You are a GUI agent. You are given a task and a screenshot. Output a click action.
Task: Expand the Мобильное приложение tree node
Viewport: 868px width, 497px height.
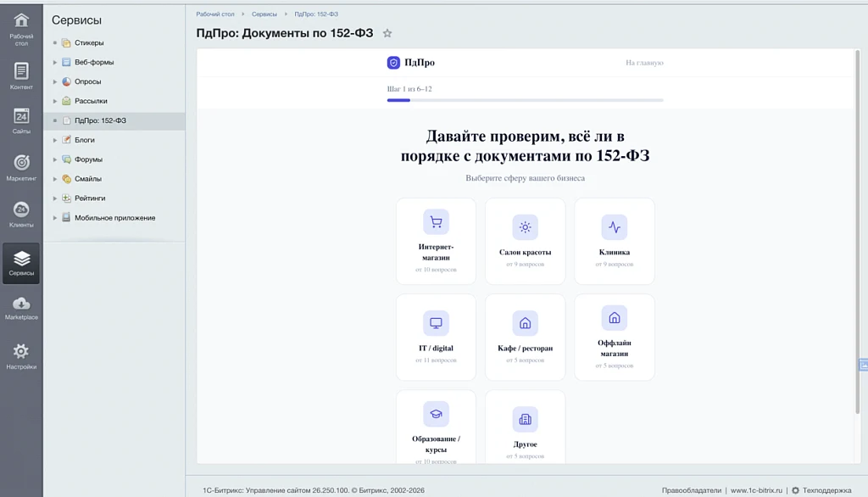click(55, 217)
